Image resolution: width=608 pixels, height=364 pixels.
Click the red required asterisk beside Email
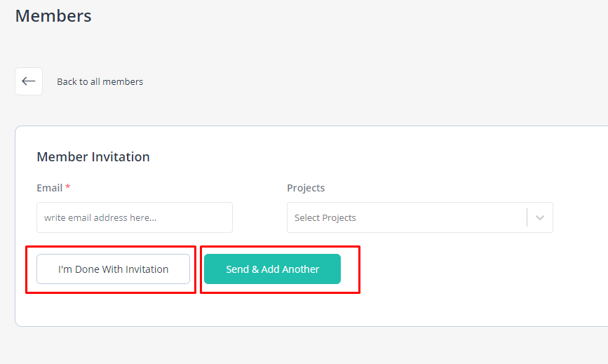[68, 187]
